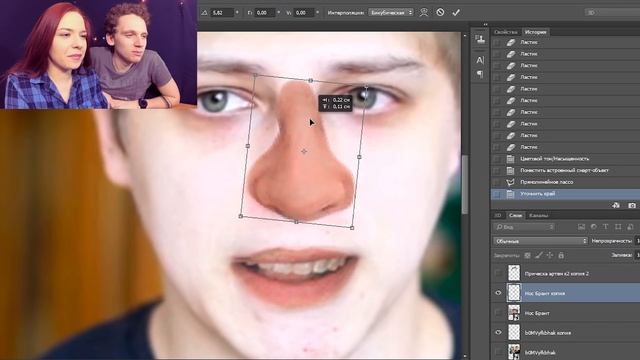The height and width of the screenshot is (360, 640).
Task: Click the webcam overlay video thumbnail
Action: point(98,54)
